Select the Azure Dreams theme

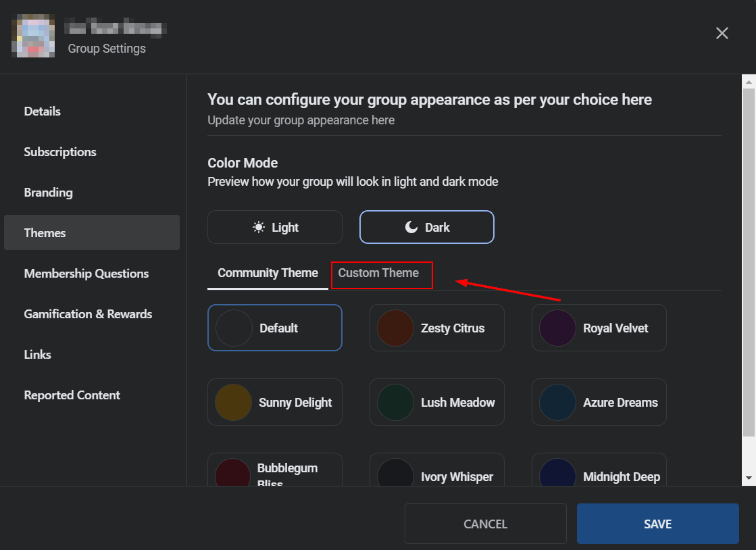coord(599,402)
